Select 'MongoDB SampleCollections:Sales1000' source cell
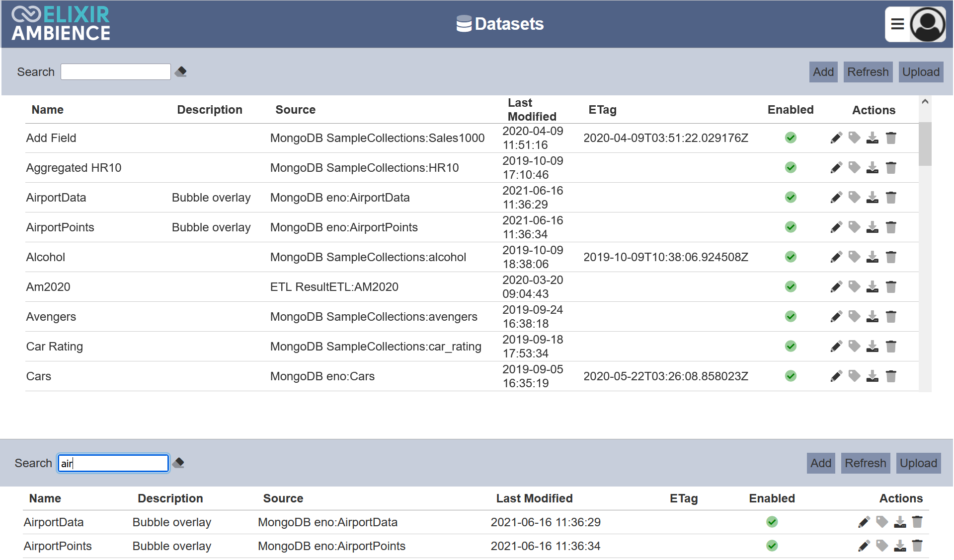 point(377,138)
